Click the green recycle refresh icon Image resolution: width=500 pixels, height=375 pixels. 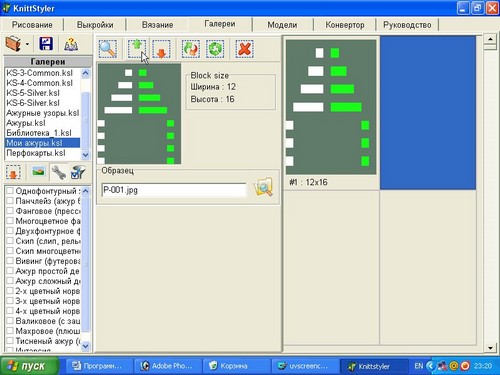[x=215, y=49]
